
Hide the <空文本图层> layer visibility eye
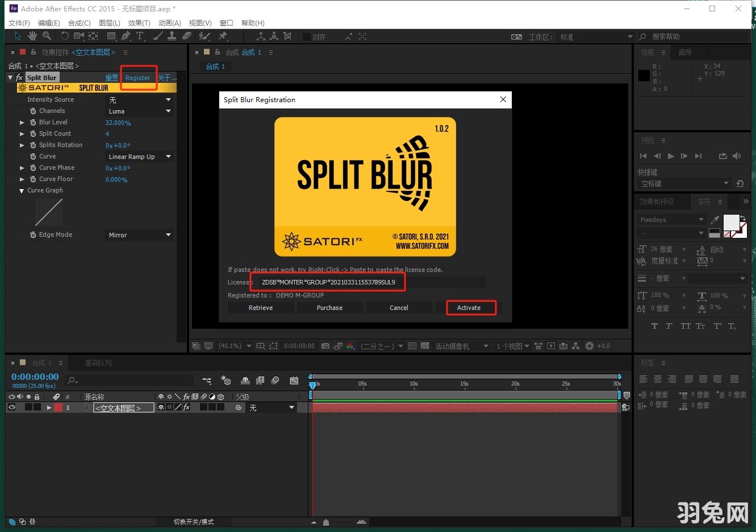(12, 407)
